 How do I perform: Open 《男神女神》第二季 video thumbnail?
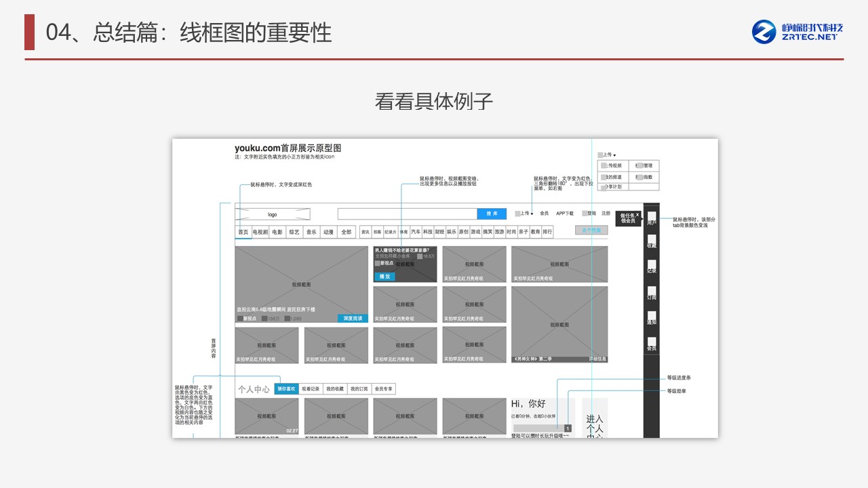559,324
